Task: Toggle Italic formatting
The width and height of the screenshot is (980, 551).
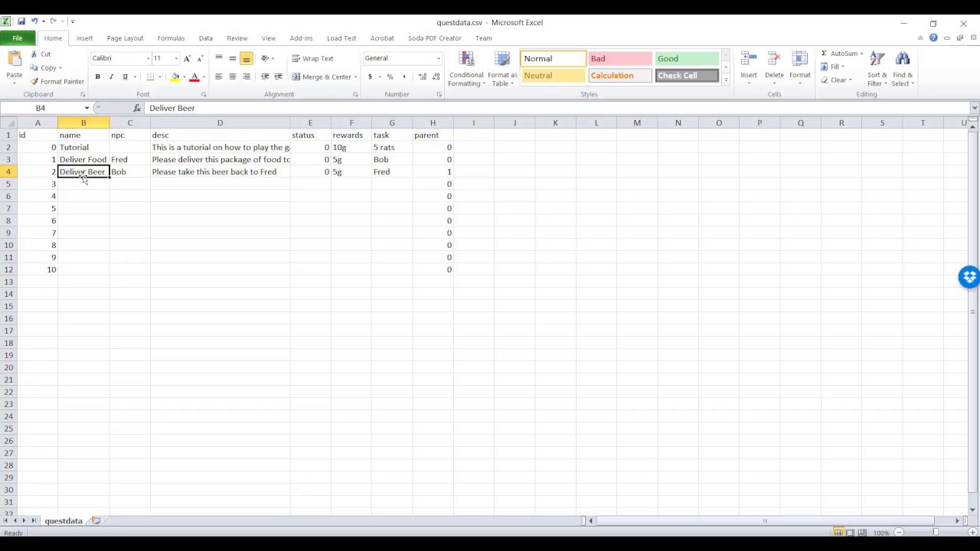Action: (x=111, y=77)
